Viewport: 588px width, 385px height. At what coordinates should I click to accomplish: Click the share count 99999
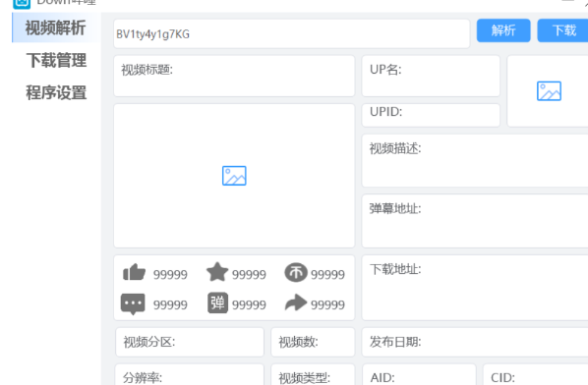point(327,304)
